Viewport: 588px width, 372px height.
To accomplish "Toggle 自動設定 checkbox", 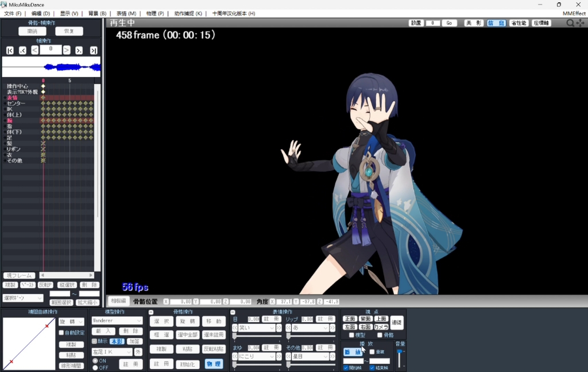I will pos(61,332).
